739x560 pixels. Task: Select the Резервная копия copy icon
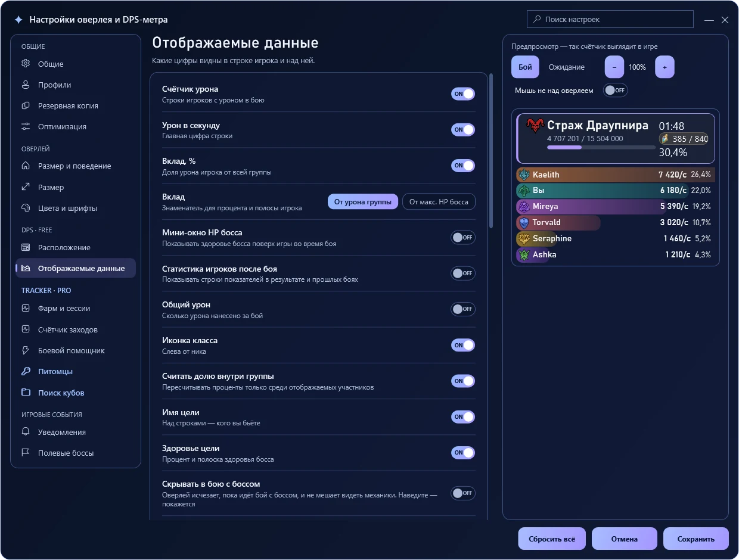point(26,105)
